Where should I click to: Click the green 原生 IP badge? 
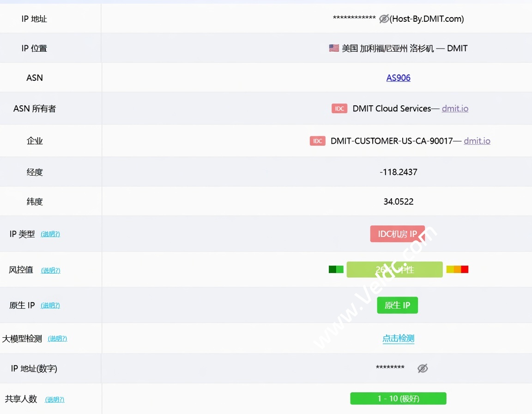pos(397,305)
